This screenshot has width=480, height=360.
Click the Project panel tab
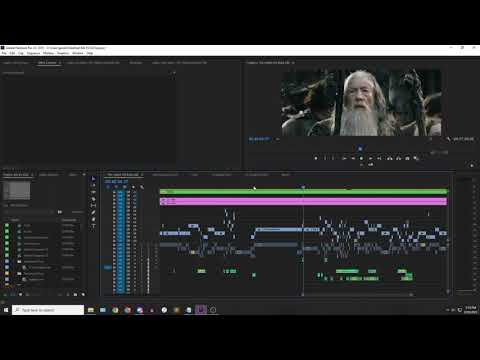click(16, 175)
